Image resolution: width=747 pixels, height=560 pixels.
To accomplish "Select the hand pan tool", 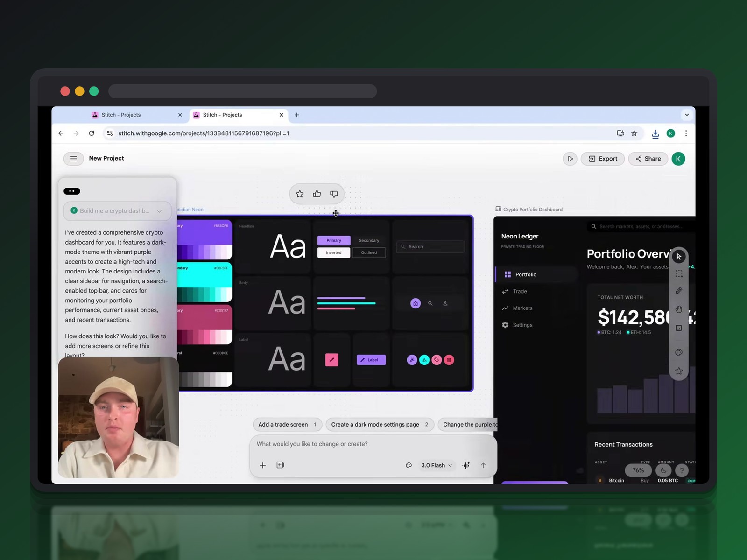I will click(x=679, y=309).
